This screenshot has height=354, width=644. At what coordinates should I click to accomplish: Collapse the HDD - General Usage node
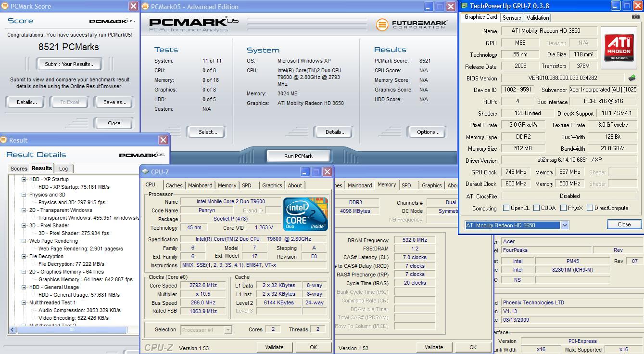24,287
